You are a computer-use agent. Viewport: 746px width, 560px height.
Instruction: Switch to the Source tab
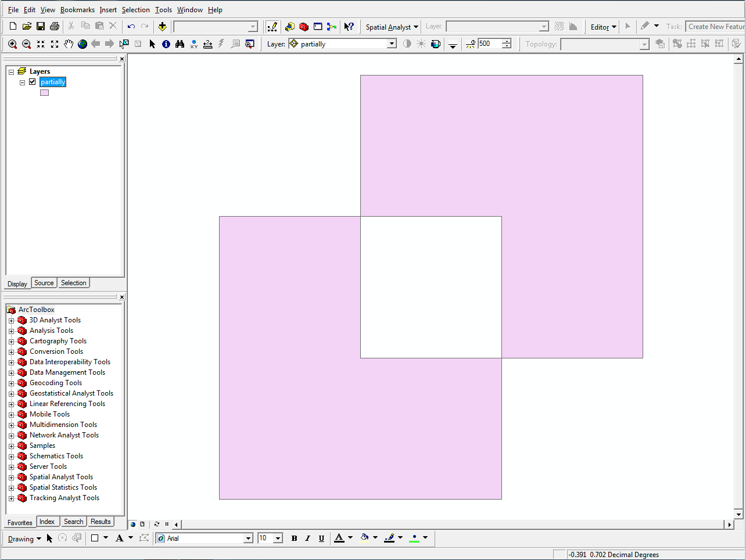pyautogui.click(x=44, y=283)
